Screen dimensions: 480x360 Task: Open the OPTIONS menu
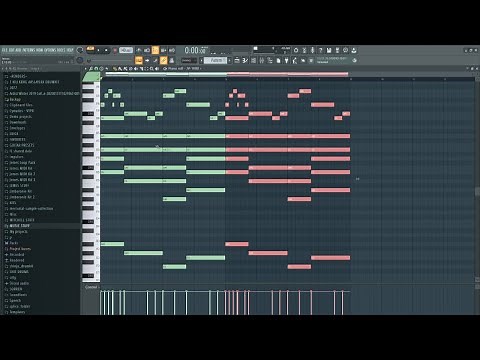pos(51,50)
